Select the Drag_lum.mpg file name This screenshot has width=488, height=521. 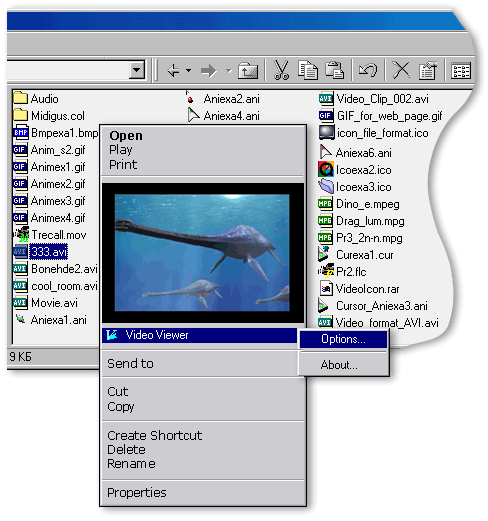(370, 221)
